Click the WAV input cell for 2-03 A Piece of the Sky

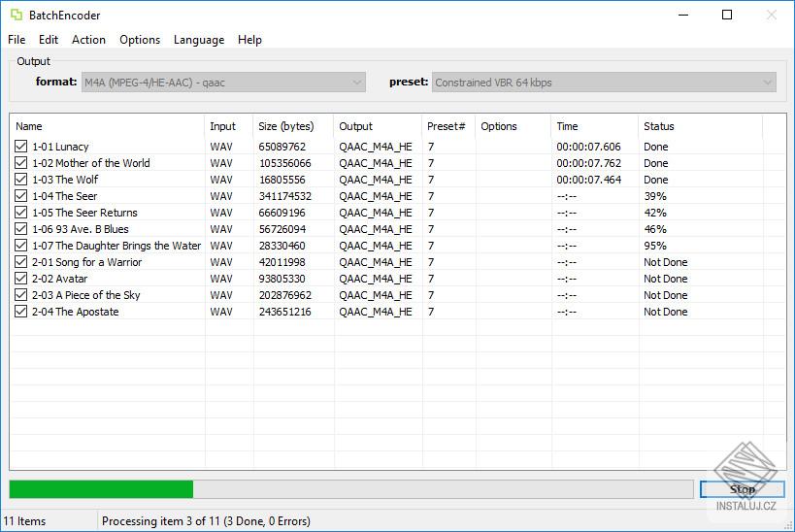tap(221, 295)
